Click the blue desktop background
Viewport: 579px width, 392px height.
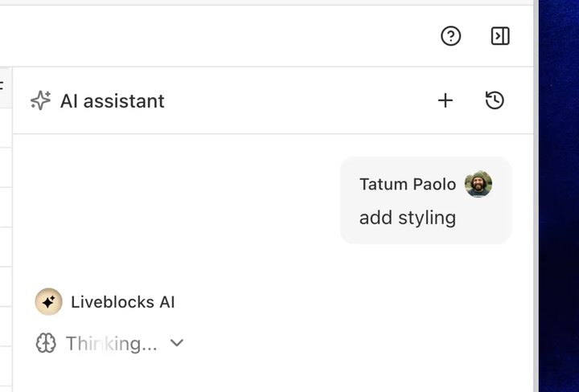point(559,196)
